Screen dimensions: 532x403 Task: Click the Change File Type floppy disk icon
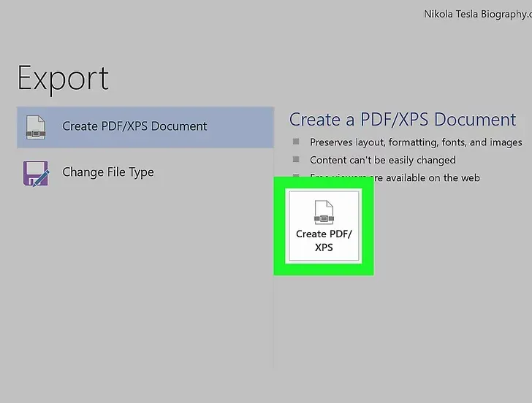tap(36, 173)
